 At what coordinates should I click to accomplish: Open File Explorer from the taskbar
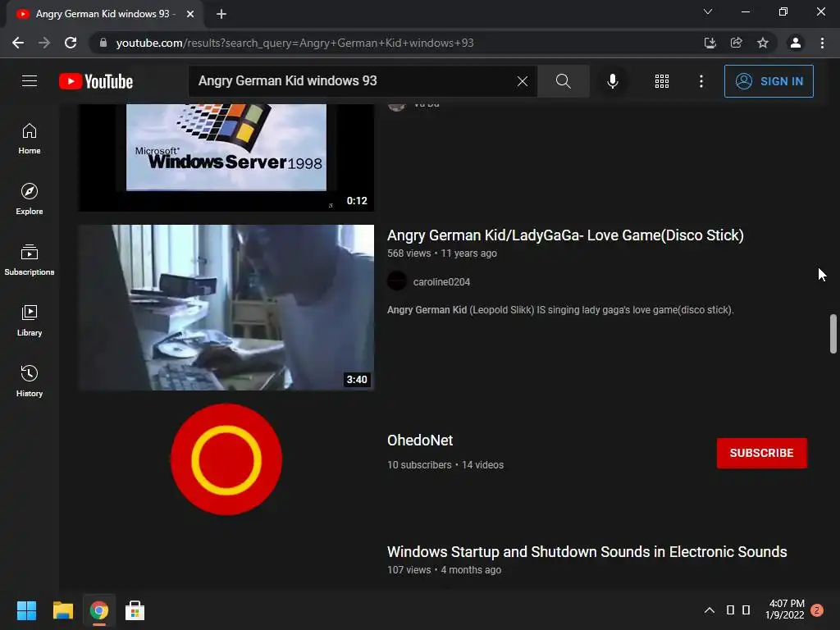pyautogui.click(x=62, y=610)
